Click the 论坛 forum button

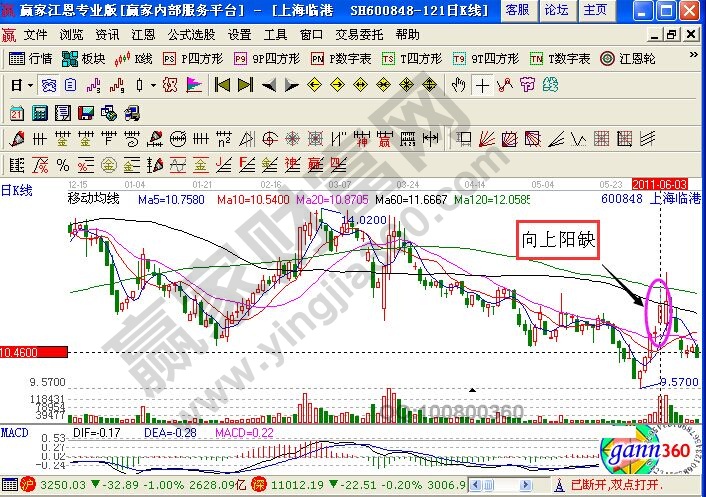(x=556, y=10)
